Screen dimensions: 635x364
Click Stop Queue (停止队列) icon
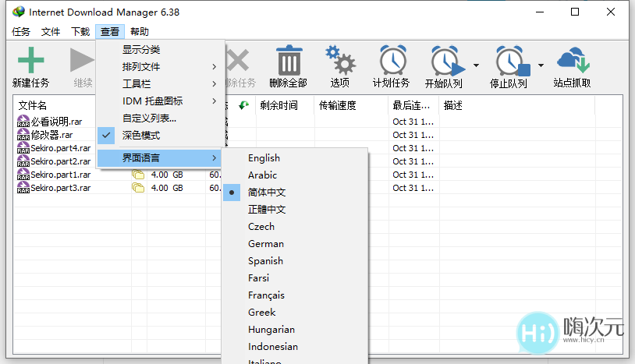coord(512,60)
